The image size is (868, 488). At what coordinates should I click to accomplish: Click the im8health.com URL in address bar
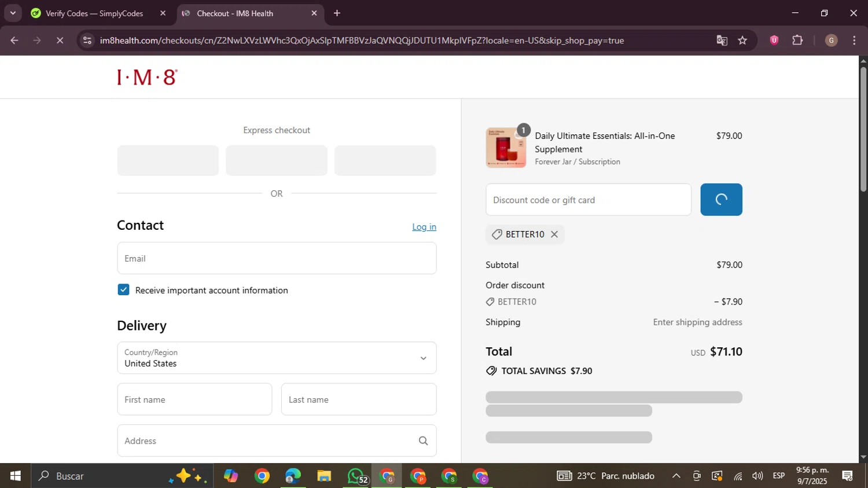point(362,41)
